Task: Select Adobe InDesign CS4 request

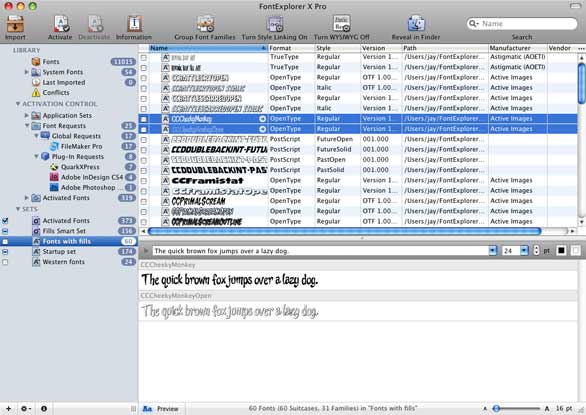Action: click(x=92, y=177)
